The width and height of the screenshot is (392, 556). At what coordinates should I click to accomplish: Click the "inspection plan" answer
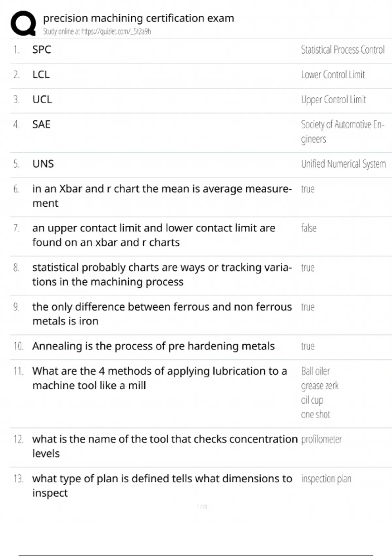(326, 479)
